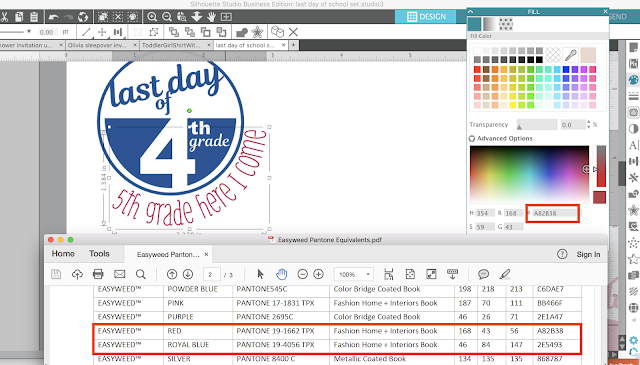Click the Sign In link

tap(588, 254)
